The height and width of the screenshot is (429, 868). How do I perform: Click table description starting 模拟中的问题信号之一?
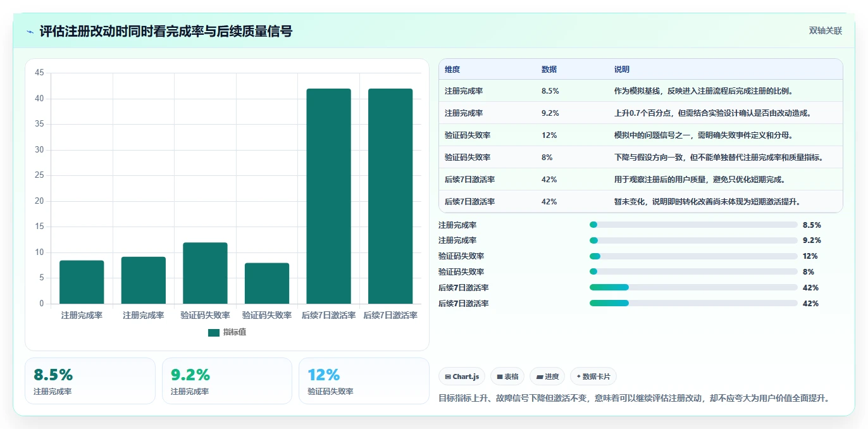click(x=704, y=135)
